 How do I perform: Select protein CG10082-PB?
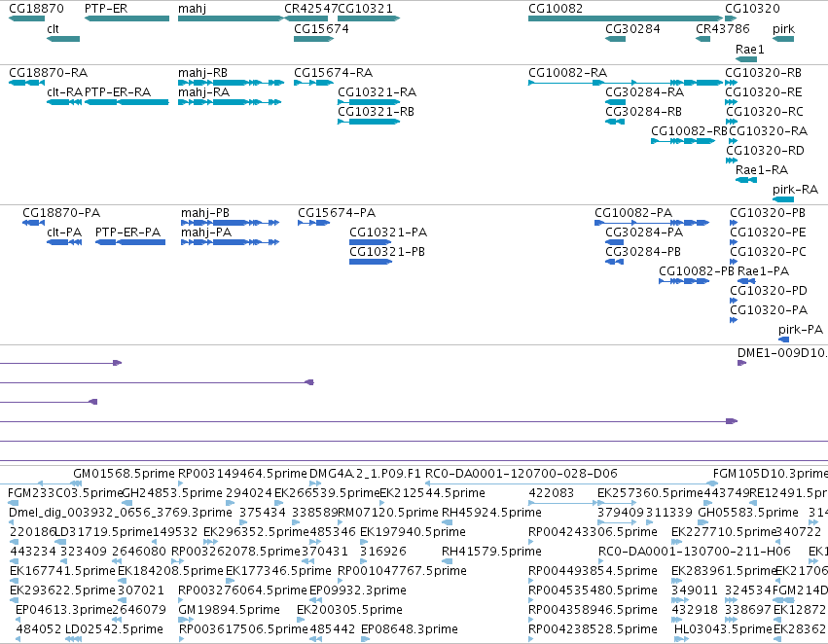pos(697,271)
